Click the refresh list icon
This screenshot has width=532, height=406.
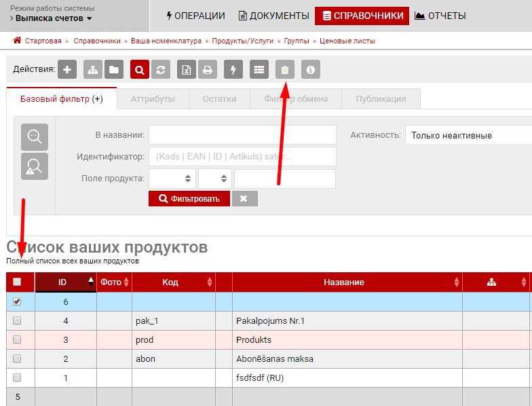pos(160,69)
